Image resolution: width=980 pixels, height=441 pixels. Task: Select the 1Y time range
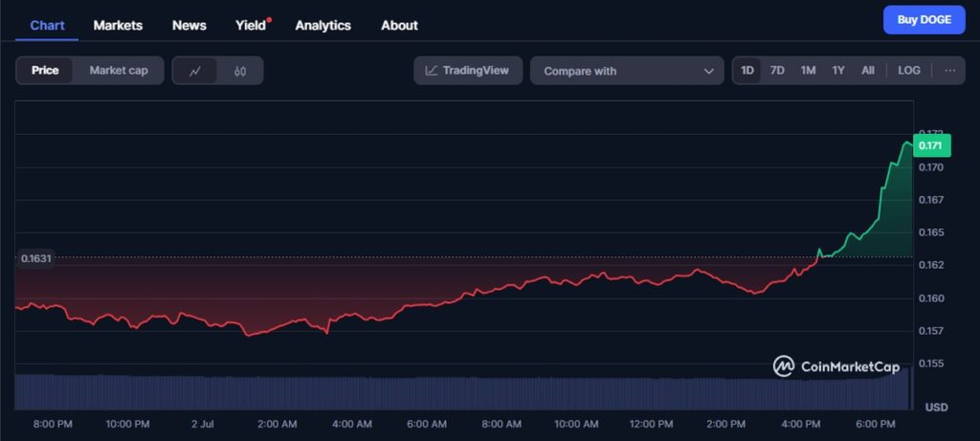point(838,71)
